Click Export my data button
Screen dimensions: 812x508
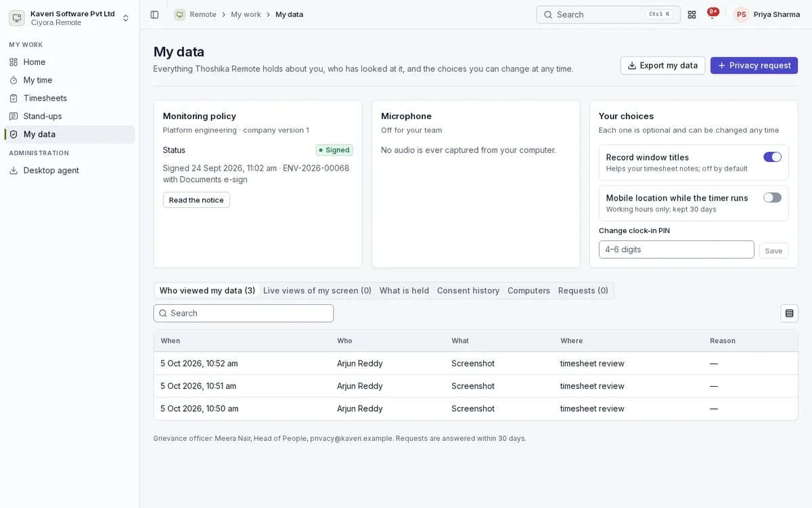pos(662,65)
